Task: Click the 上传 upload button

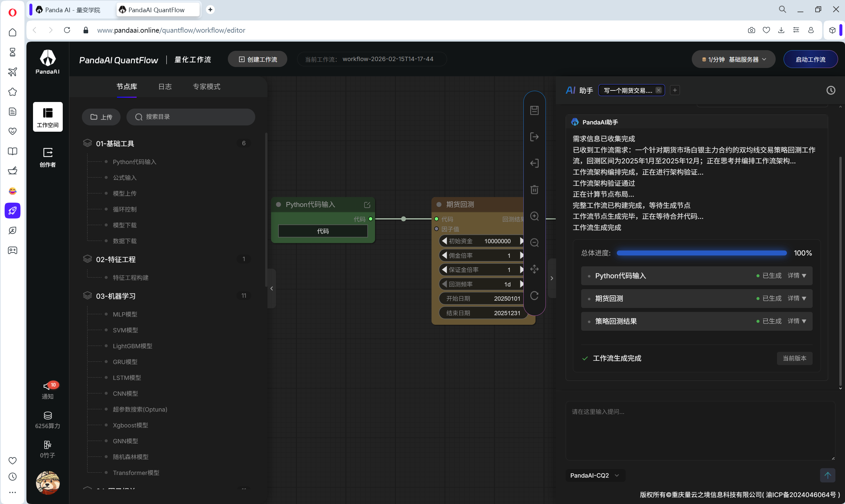Action: [x=101, y=117]
